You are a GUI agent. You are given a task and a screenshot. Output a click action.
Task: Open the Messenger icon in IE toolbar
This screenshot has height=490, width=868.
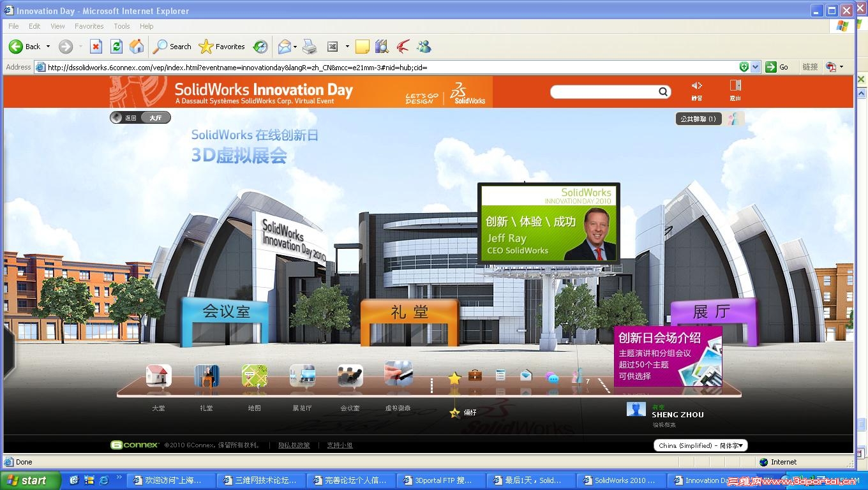tap(423, 47)
